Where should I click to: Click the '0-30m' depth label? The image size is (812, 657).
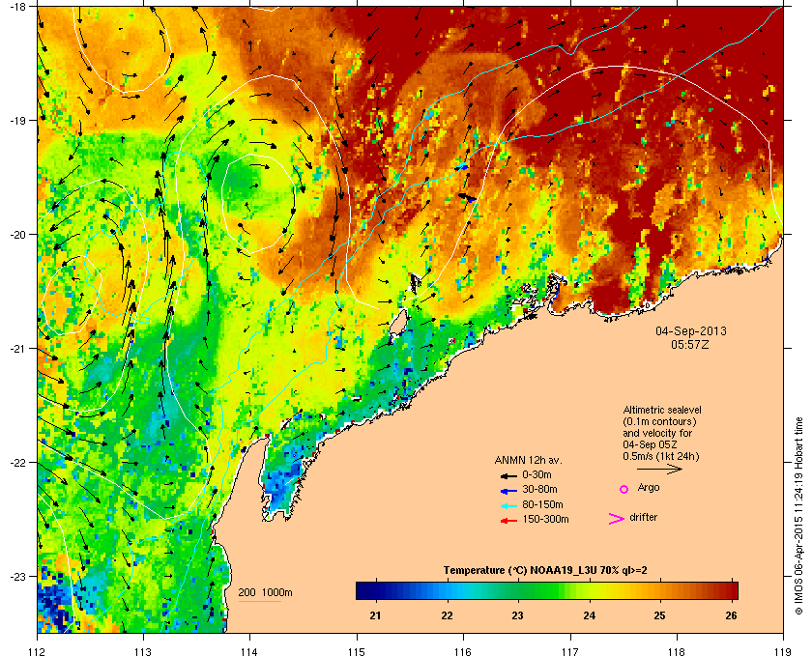coord(536,474)
